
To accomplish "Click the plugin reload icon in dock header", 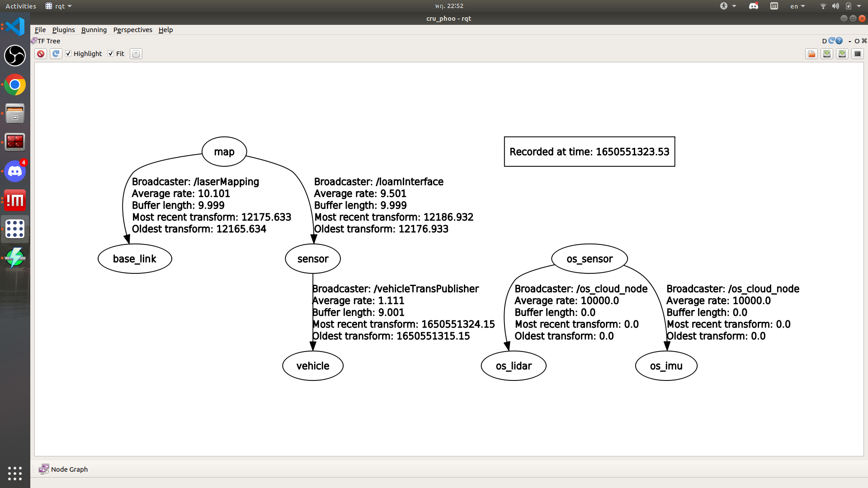I will [x=832, y=41].
